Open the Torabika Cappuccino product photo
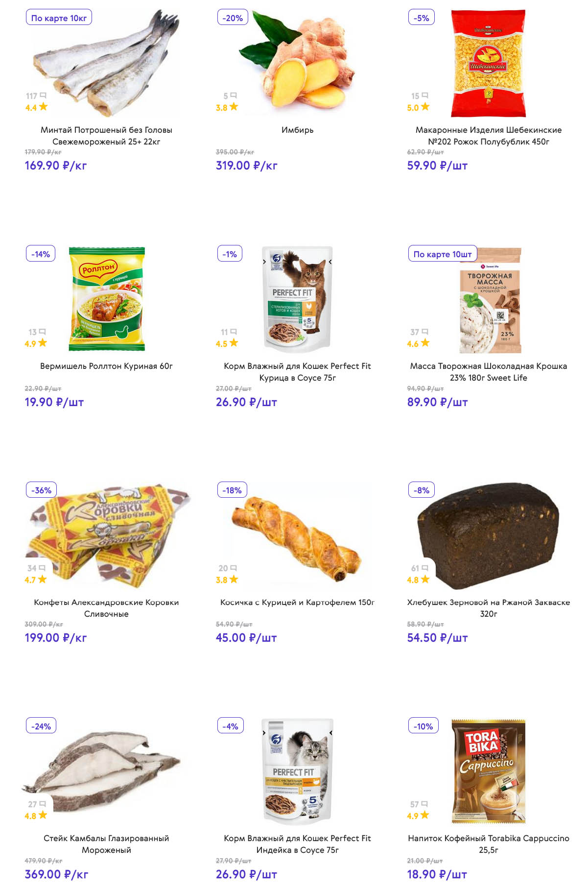 [488, 771]
